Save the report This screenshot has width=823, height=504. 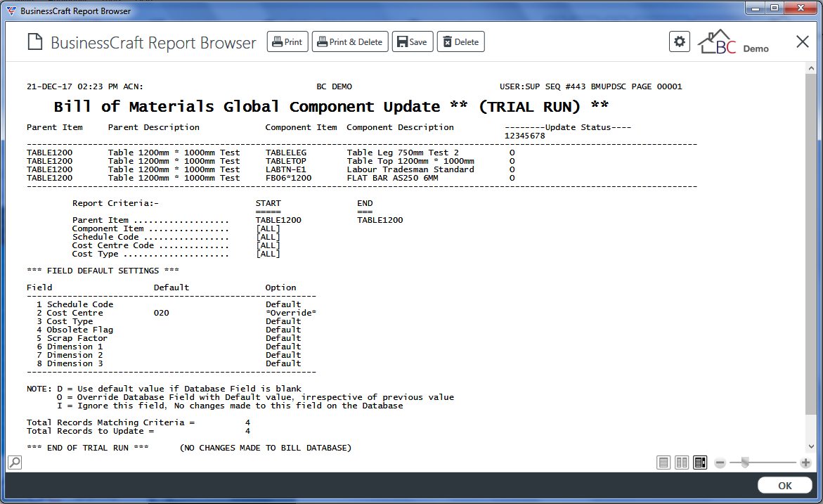pyautogui.click(x=413, y=42)
